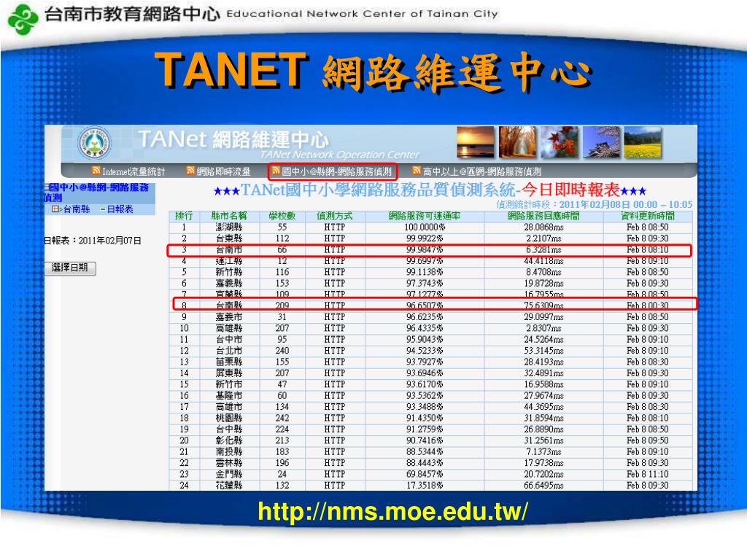Click the RSS icon beside 高中以上@區網-網路服務偵測

click(417, 171)
